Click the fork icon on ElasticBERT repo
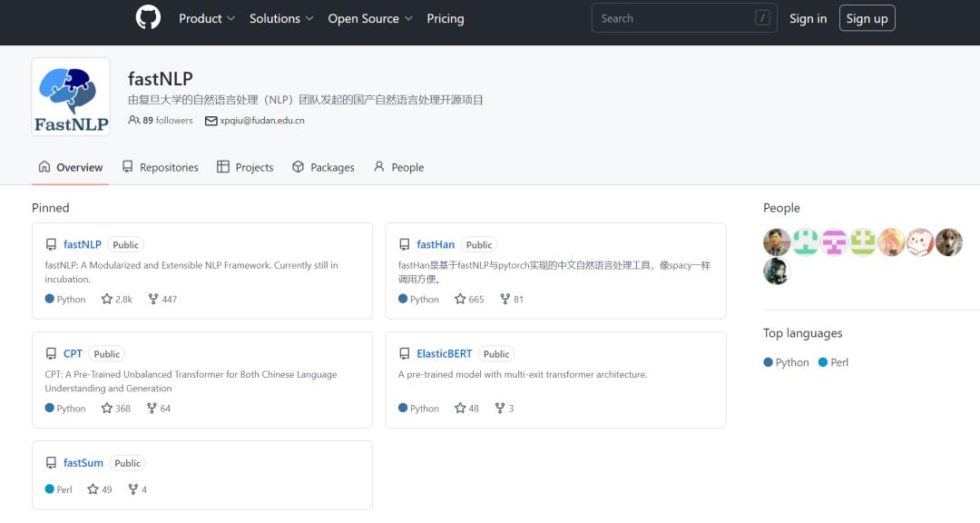 [499, 409]
